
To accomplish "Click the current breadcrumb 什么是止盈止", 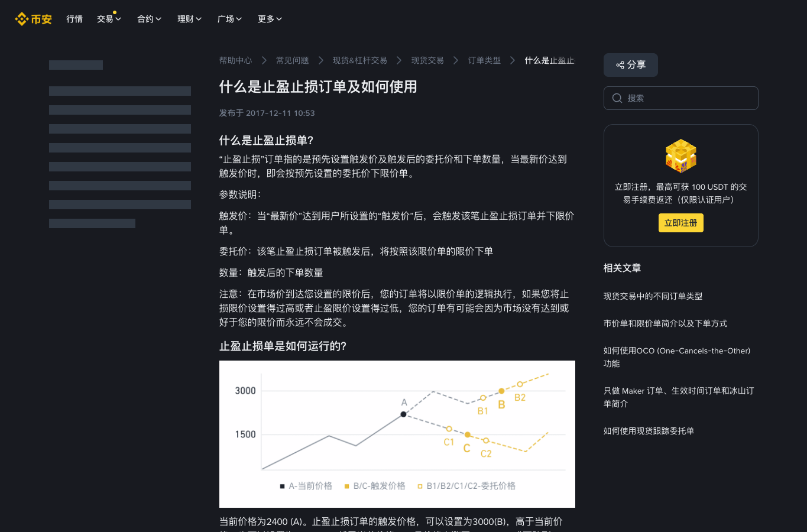I will 550,60.
